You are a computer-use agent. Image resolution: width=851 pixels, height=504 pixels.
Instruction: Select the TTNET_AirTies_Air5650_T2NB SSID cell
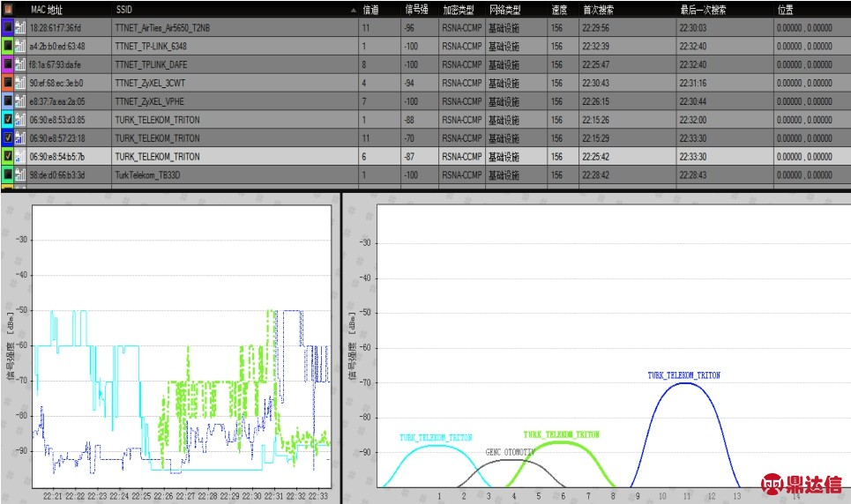tap(235, 27)
